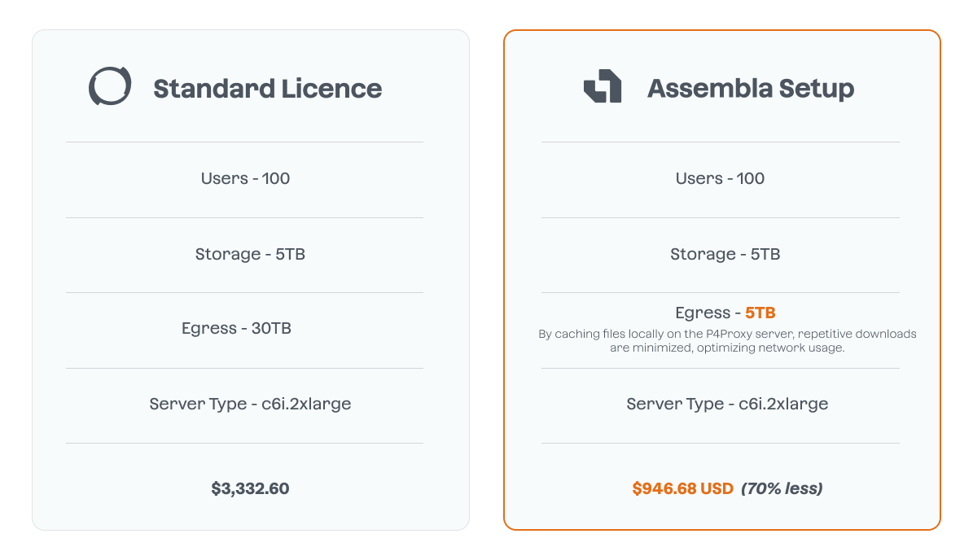Viewport: 973px width, 560px height.
Task: Select the Standard Licence heading
Action: (x=267, y=89)
